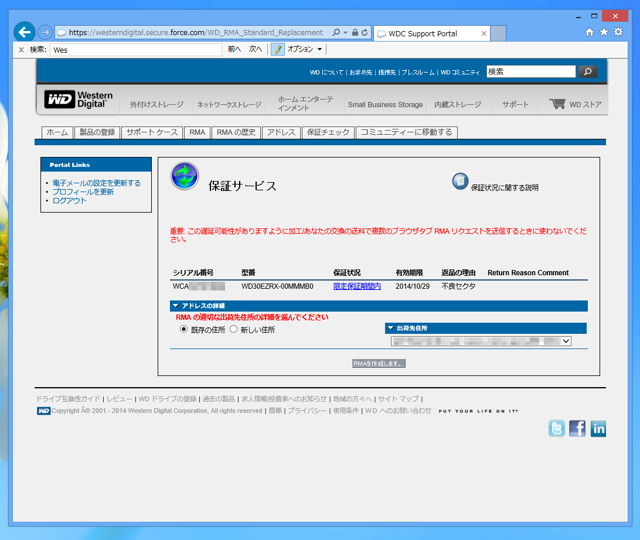
Task: Collapse the 出荷先住所 section header
Action: click(391, 328)
